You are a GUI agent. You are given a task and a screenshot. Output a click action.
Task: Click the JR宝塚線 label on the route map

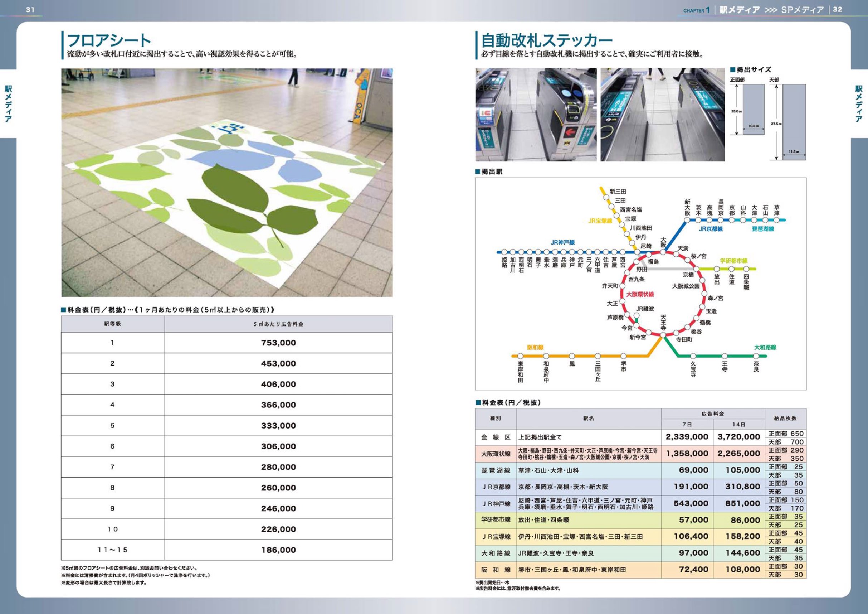(600, 221)
